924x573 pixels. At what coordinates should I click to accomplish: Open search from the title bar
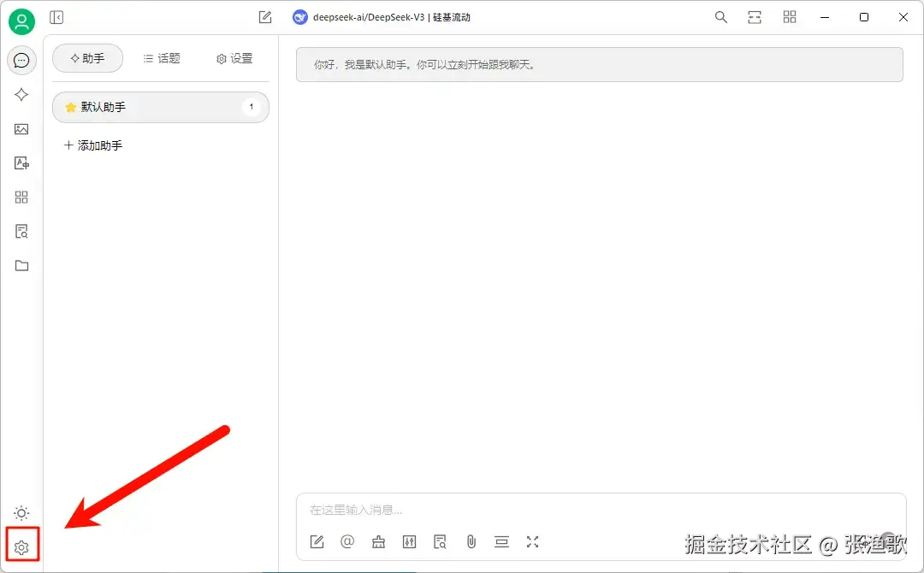(x=720, y=16)
